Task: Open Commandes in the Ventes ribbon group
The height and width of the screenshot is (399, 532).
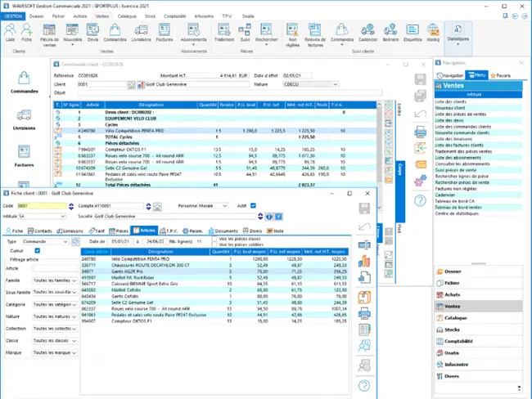Action: (x=115, y=33)
